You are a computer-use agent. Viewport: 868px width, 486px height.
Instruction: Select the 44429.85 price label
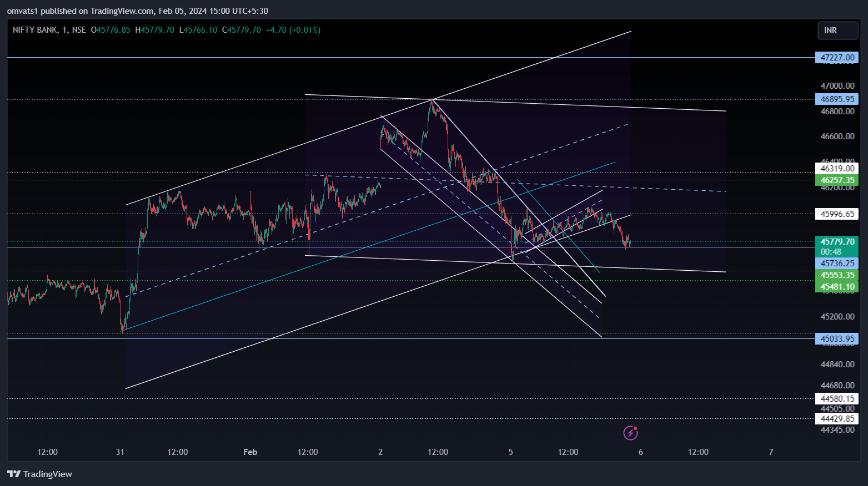coord(837,419)
